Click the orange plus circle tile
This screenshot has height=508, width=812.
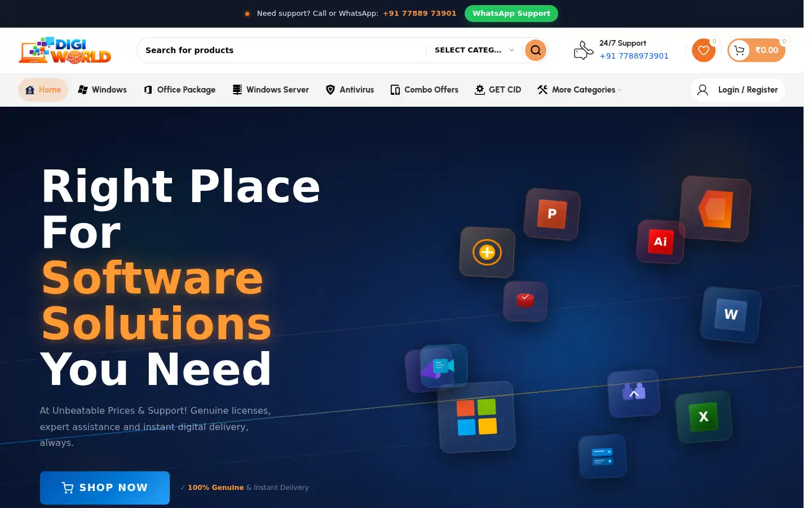click(487, 252)
